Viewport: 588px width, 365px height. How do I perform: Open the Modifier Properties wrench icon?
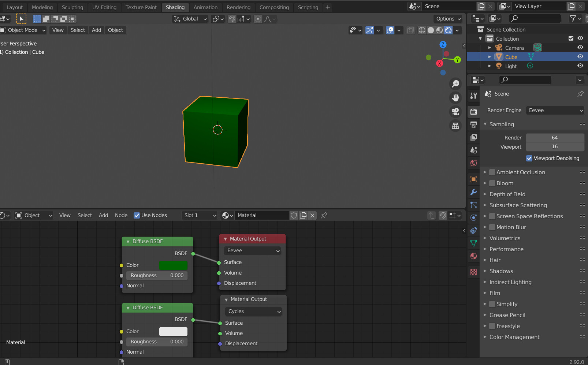(x=473, y=192)
